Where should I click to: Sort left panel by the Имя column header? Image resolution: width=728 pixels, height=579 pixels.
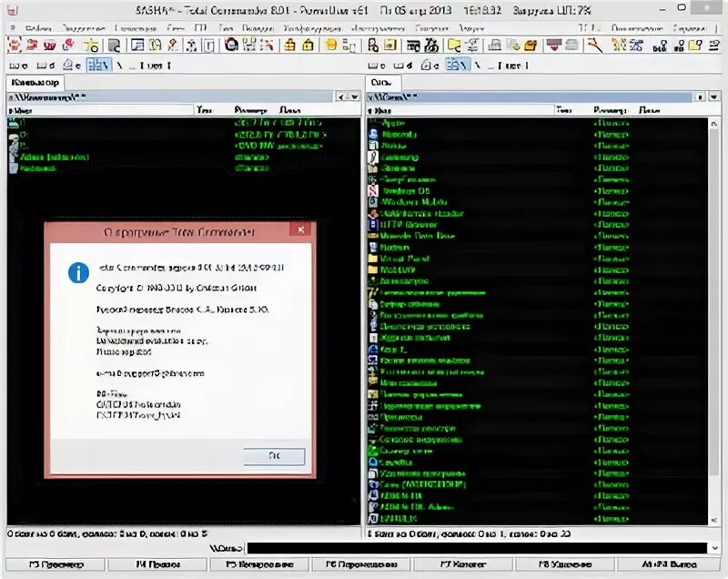100,110
